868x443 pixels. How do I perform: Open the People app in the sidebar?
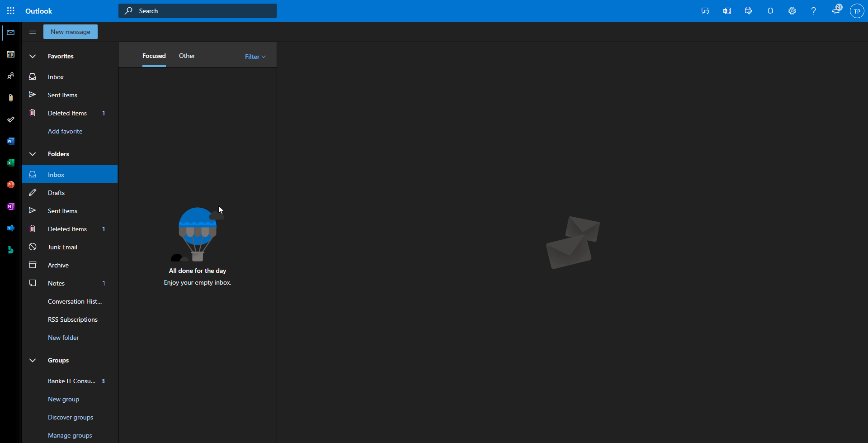coord(10,76)
